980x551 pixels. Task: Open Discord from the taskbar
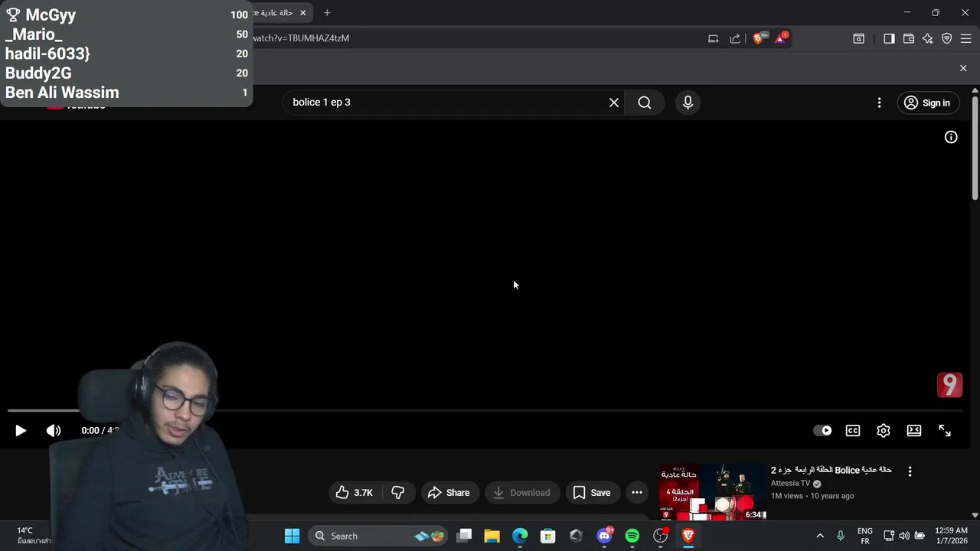(604, 536)
